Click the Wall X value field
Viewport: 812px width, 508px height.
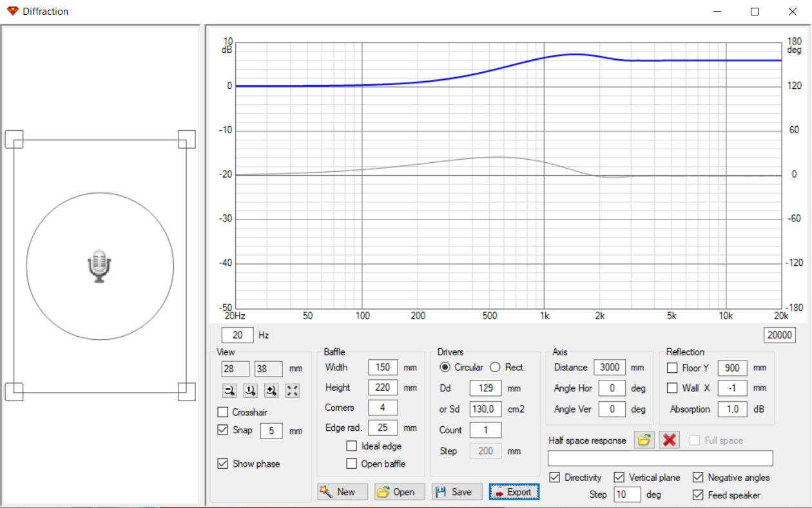coord(732,388)
